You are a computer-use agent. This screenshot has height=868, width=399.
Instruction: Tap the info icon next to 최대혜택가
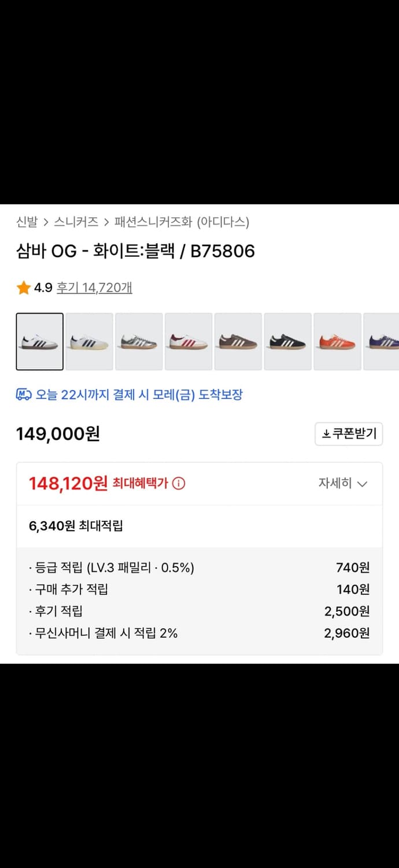pyautogui.click(x=178, y=483)
